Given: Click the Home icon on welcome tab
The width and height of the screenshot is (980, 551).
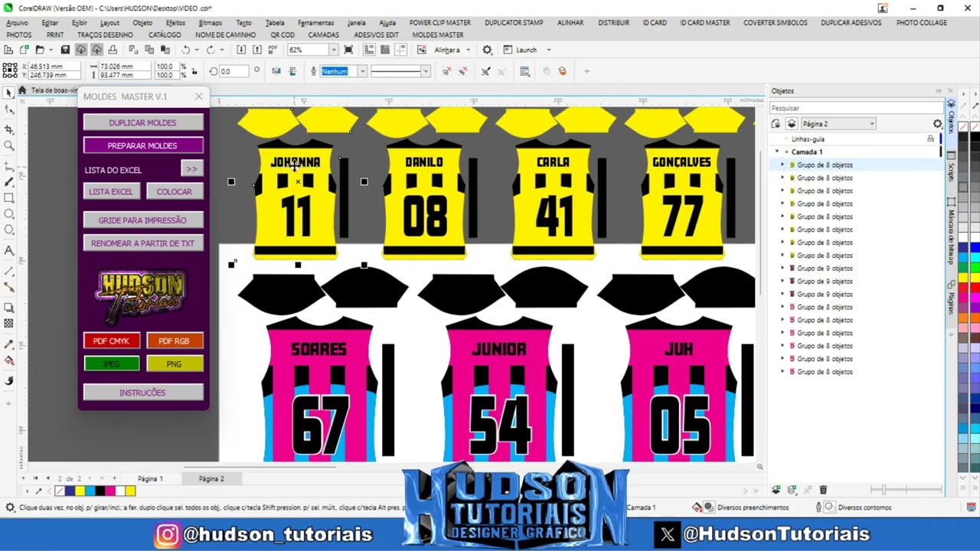Looking at the screenshot, I should [22, 90].
